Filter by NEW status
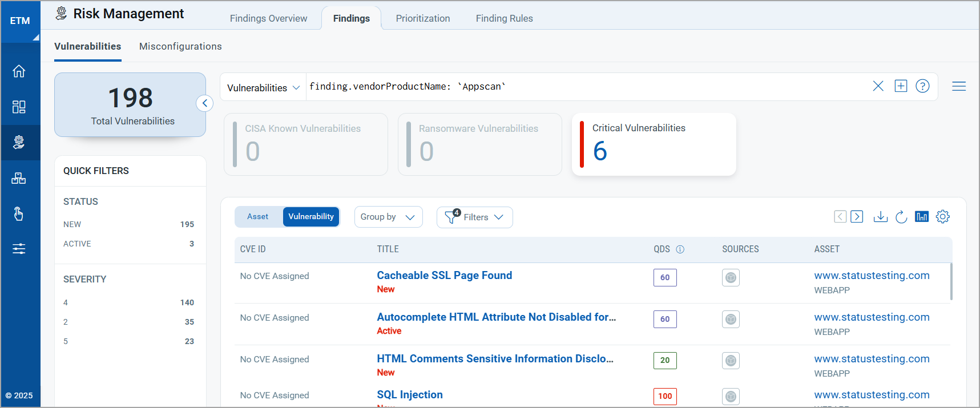The height and width of the screenshot is (408, 980). pos(72,224)
